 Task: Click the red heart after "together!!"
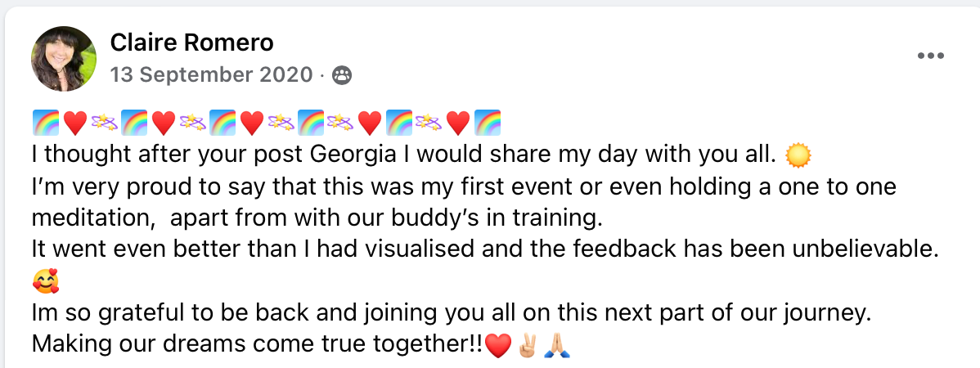[x=497, y=345]
